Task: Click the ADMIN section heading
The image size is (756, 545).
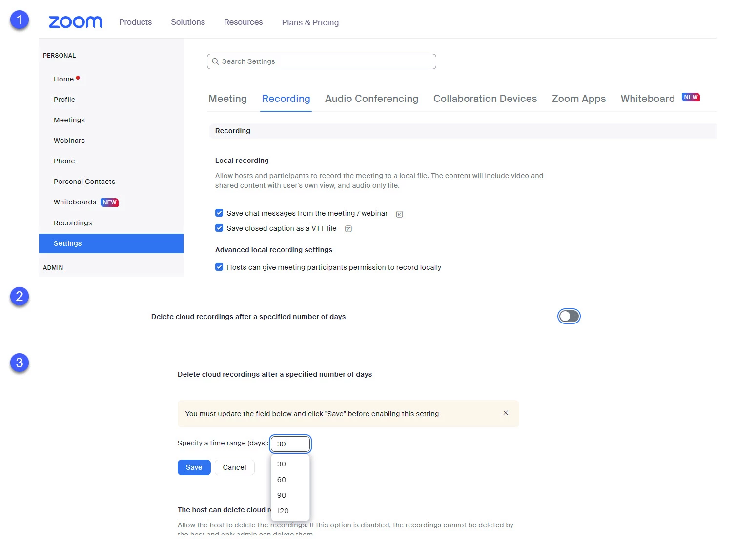Action: [x=53, y=268]
